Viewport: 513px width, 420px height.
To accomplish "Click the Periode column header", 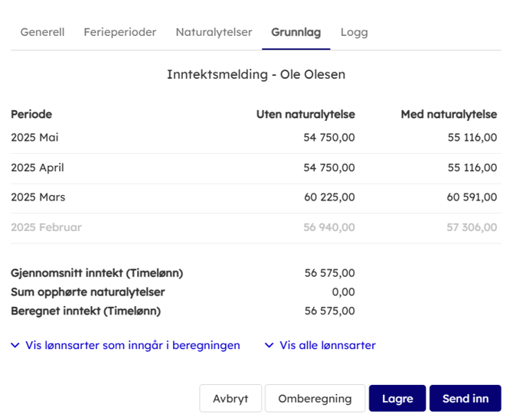I will (31, 115).
